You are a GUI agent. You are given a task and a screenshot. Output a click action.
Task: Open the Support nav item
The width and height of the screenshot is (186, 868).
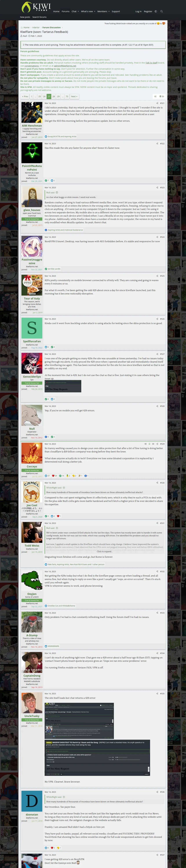pos(116,11)
